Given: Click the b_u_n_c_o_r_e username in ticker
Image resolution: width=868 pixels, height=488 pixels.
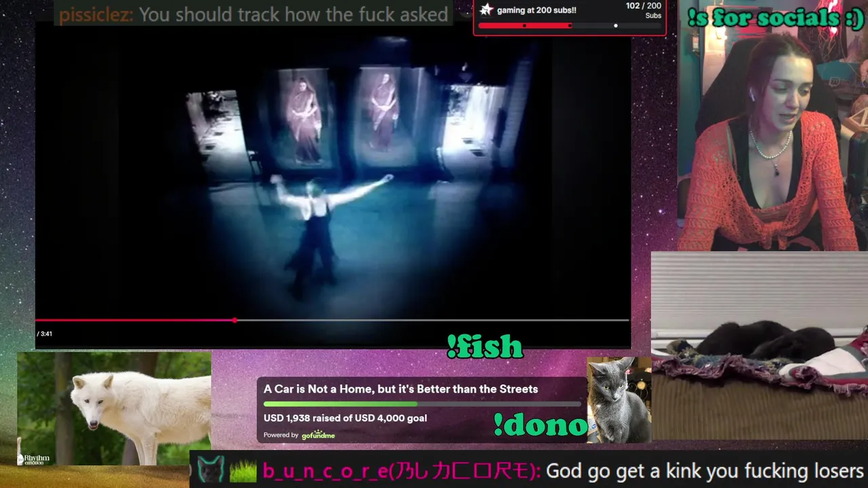Looking at the screenshot, I should 401,471.
